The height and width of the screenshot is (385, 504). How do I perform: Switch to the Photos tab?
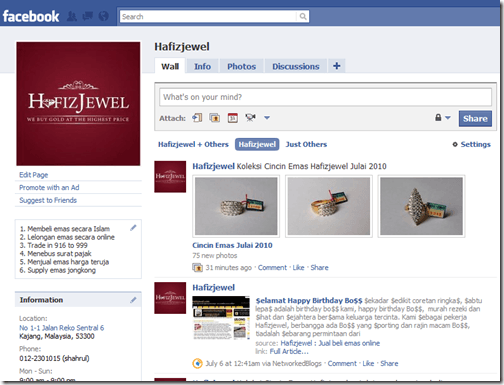pyautogui.click(x=241, y=66)
